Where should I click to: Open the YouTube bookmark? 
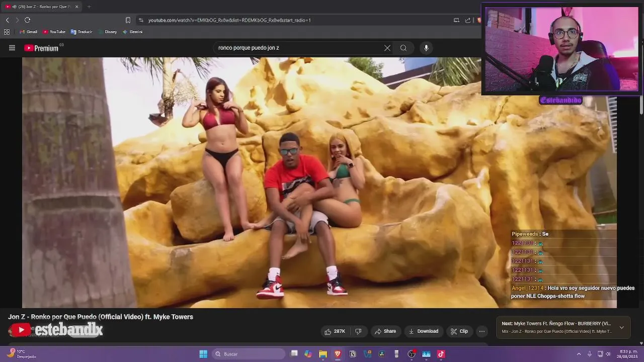(x=54, y=32)
